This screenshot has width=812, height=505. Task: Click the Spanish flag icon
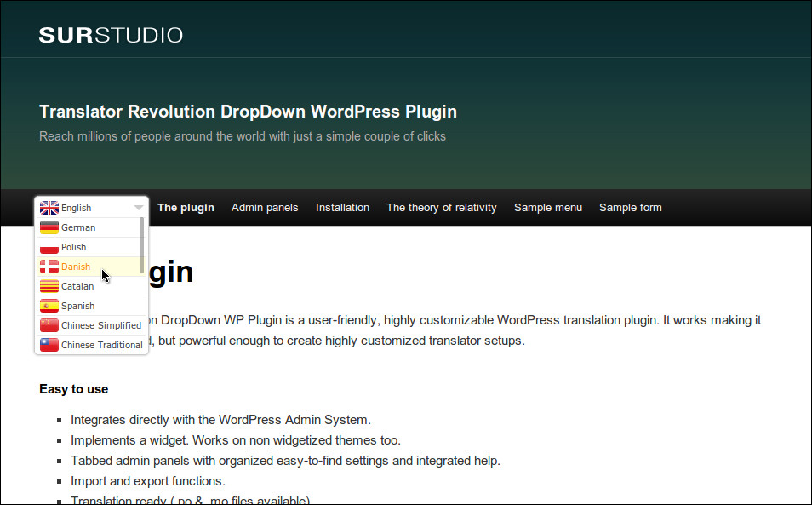point(49,306)
